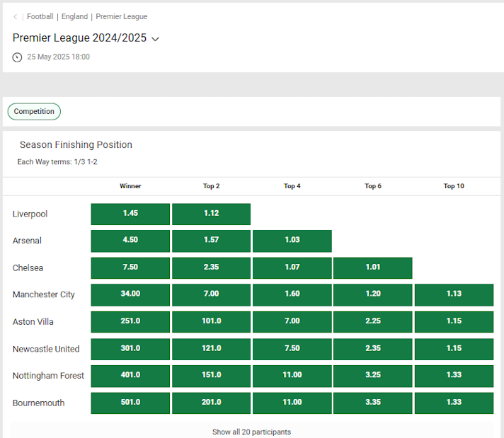504x438 pixels.
Task: Click the Newcastle United team name
Action: coord(46,349)
